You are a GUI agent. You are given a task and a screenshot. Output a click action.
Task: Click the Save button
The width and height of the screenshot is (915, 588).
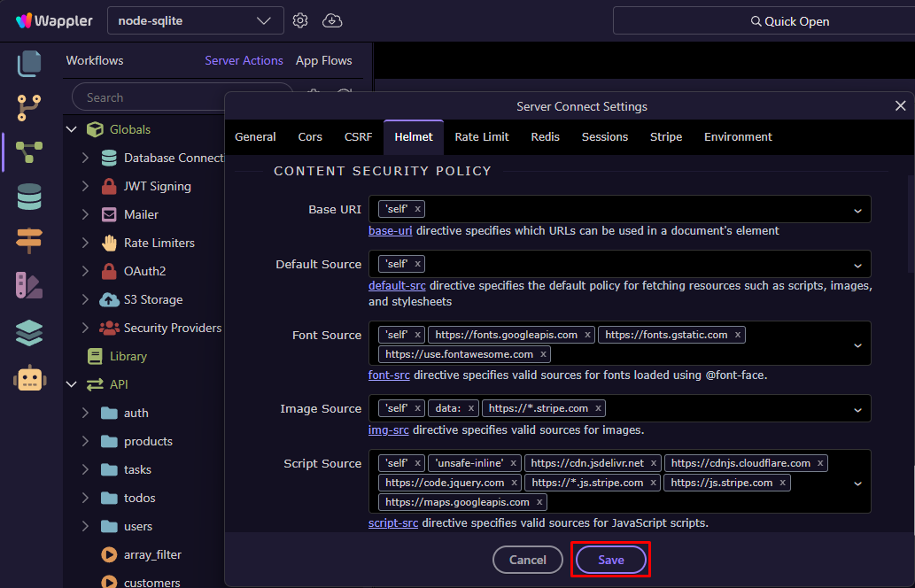click(610, 560)
